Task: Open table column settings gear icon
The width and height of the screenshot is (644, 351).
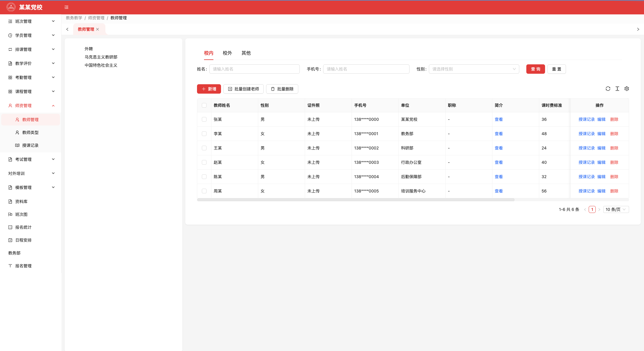Action: [627, 89]
